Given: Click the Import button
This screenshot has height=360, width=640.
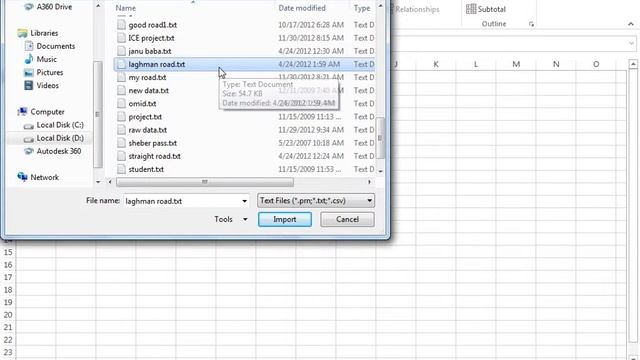Looking at the screenshot, I should coord(285,219).
